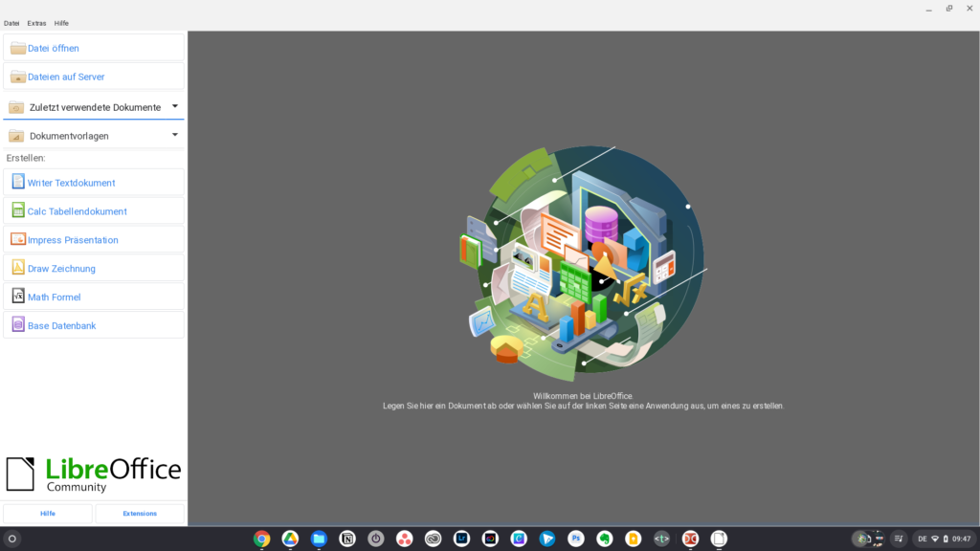Screen dimensions: 980x551
Task: Click the Hilfe button at bottom left
Action: pos(48,514)
